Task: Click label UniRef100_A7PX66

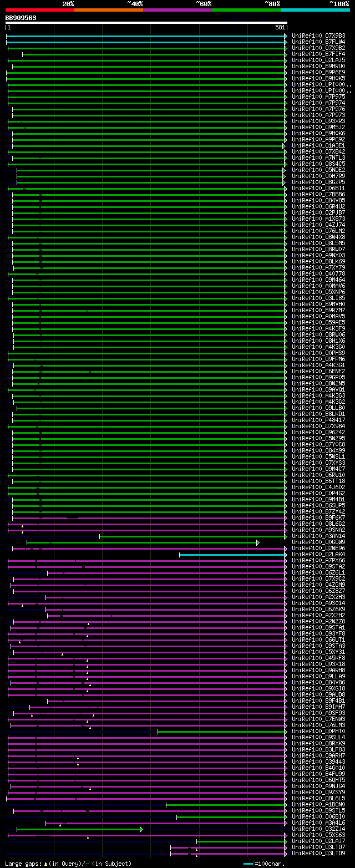Action: click(318, 560)
